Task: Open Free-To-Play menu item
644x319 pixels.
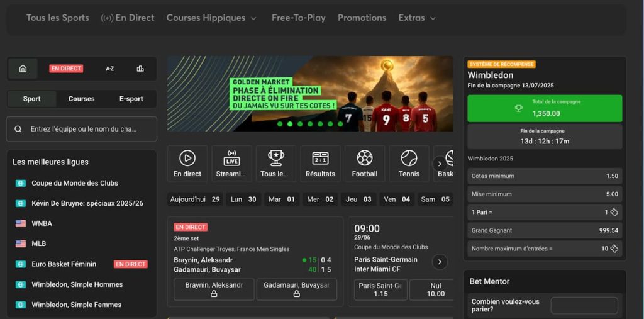Action: pyautogui.click(x=299, y=18)
